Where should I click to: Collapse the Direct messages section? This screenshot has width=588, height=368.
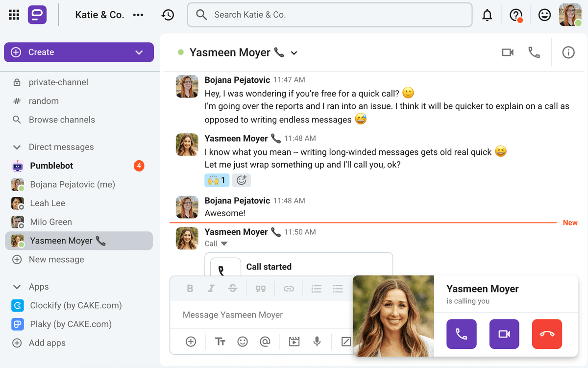point(17,147)
